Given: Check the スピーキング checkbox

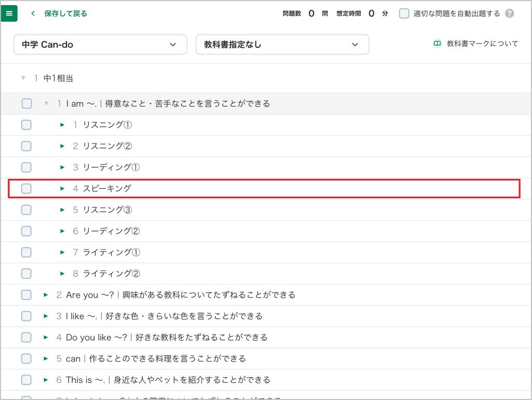Looking at the screenshot, I should (26, 188).
